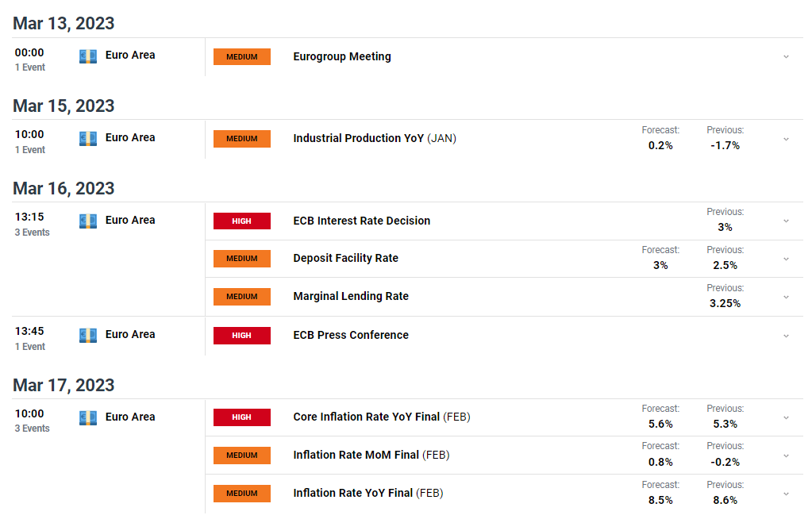Select the Mar 15, 2023 date heading
Image resolution: width=812 pixels, height=519 pixels.
click(63, 106)
